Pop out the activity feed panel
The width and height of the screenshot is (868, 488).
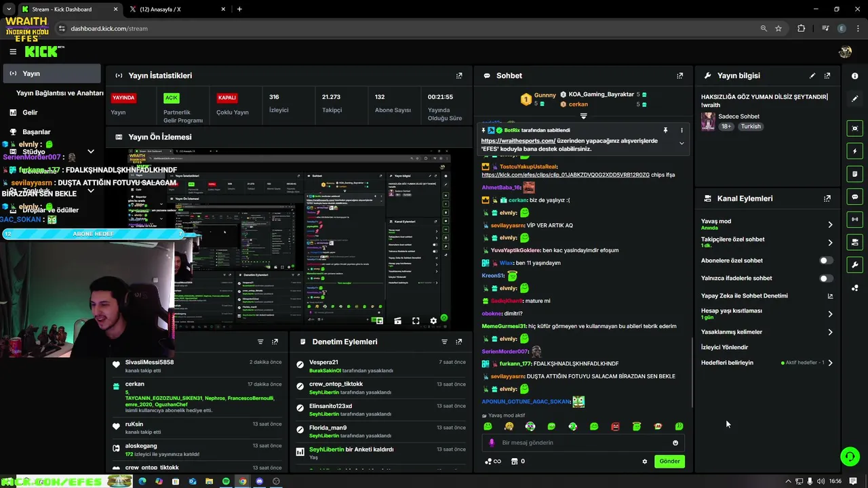pyautogui.click(x=275, y=342)
